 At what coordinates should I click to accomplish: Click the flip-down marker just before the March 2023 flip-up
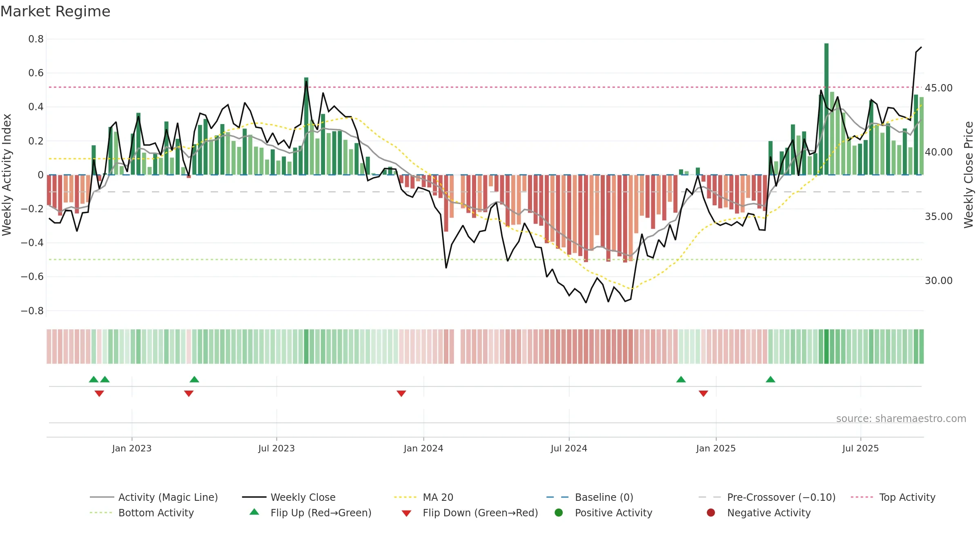tap(189, 393)
